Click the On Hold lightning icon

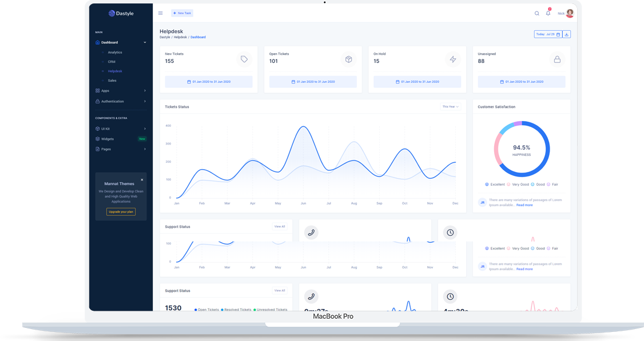tap(453, 59)
